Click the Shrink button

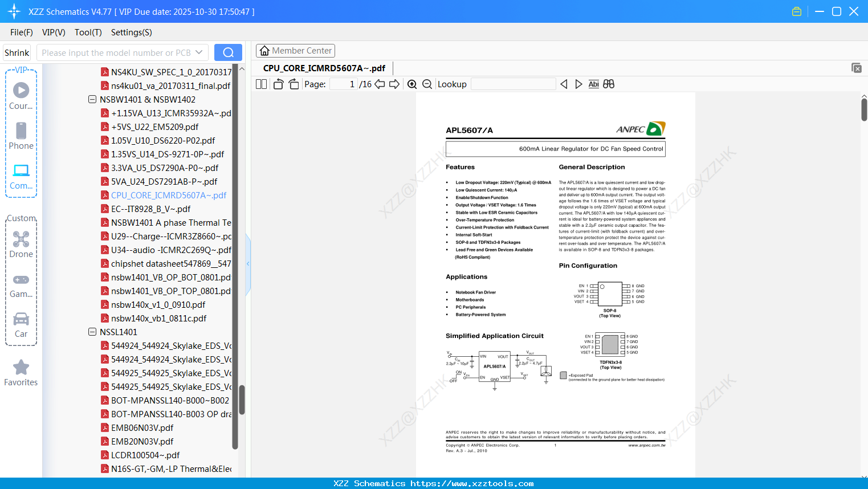(17, 52)
